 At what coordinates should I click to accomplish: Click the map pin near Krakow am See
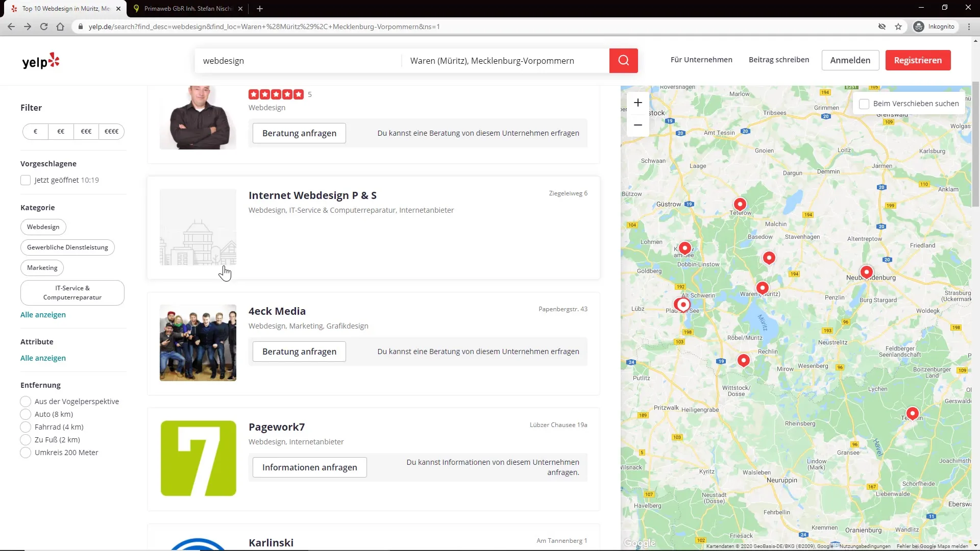[x=684, y=248]
